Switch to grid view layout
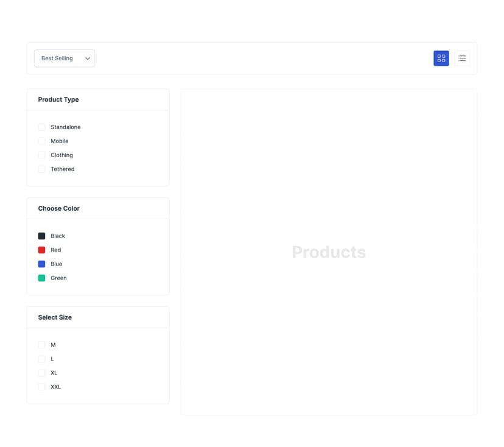Viewport: 504px width, 447px height. click(441, 58)
